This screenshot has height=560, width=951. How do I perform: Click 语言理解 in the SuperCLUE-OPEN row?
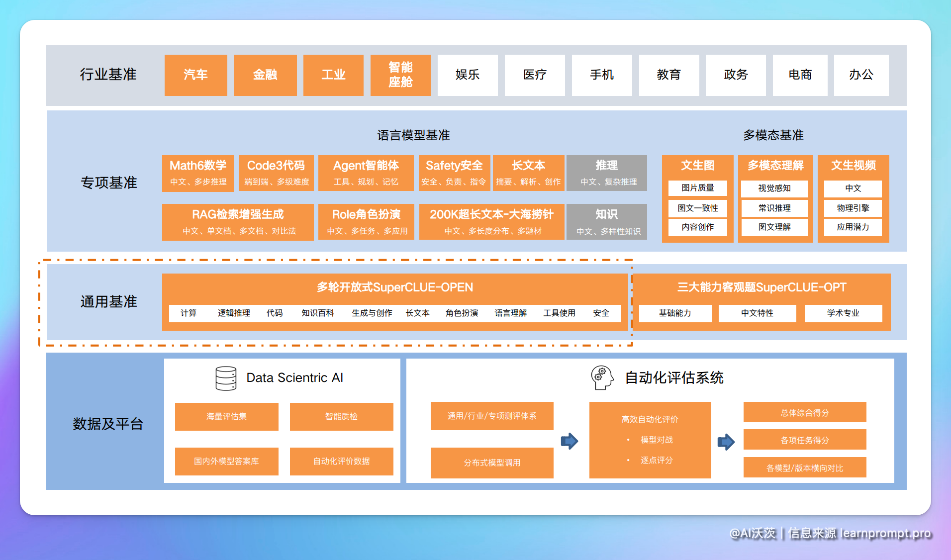tap(511, 313)
